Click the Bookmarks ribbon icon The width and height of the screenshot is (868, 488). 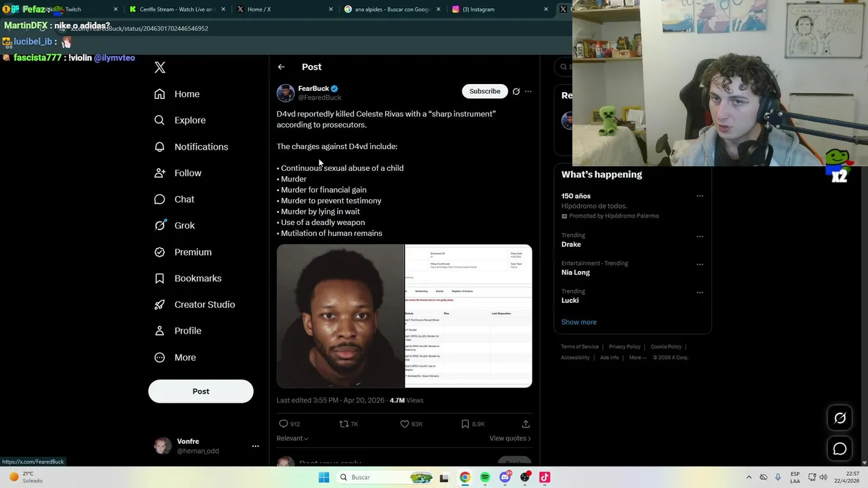click(x=159, y=278)
